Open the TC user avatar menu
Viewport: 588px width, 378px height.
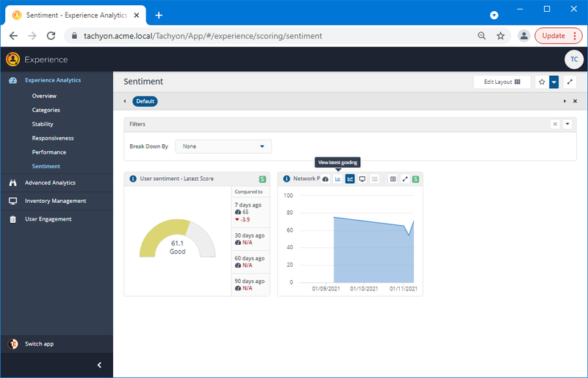(574, 60)
